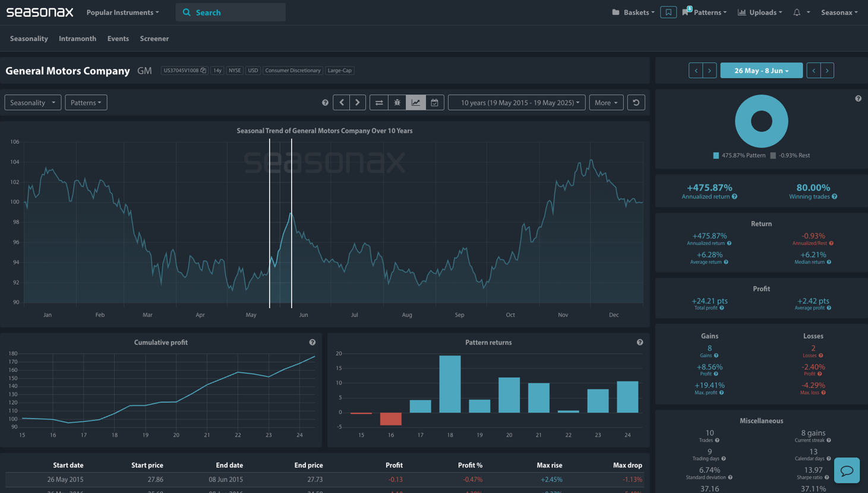Viewport: 868px width, 493px height.
Task: Click the Max drop column header
Action: [x=627, y=465]
